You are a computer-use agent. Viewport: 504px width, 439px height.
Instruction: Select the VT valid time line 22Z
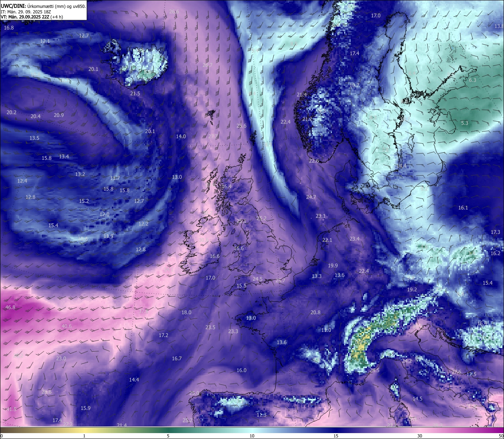(32, 17)
